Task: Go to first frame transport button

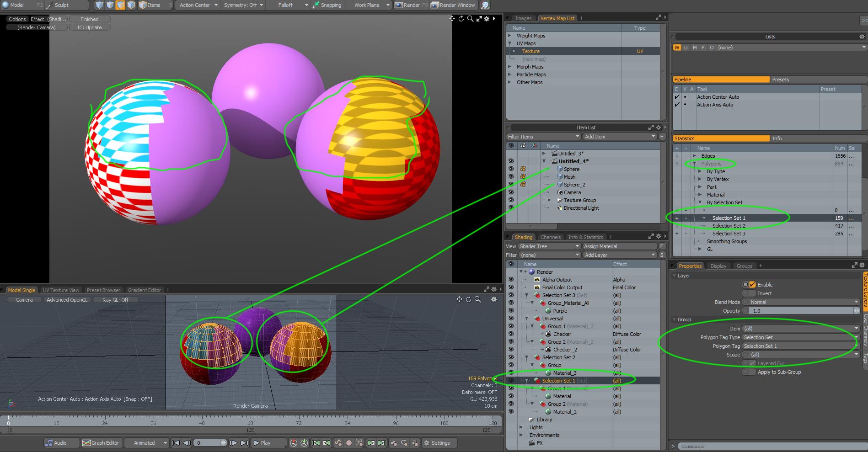Action: coord(176,443)
